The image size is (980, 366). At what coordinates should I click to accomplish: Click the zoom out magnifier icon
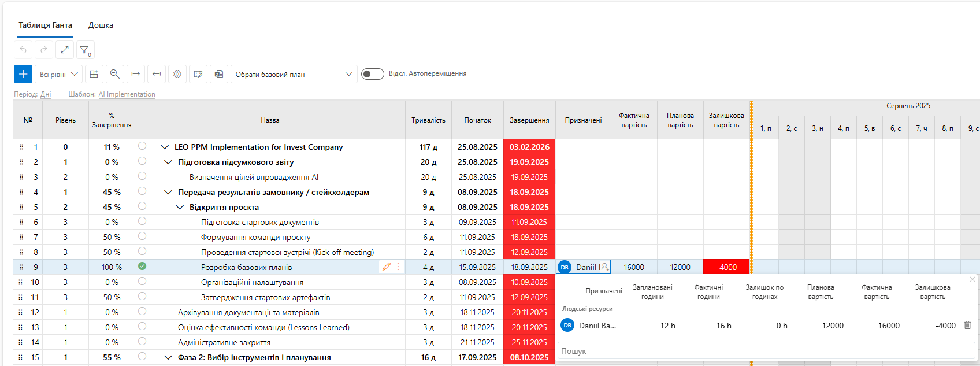coord(115,74)
